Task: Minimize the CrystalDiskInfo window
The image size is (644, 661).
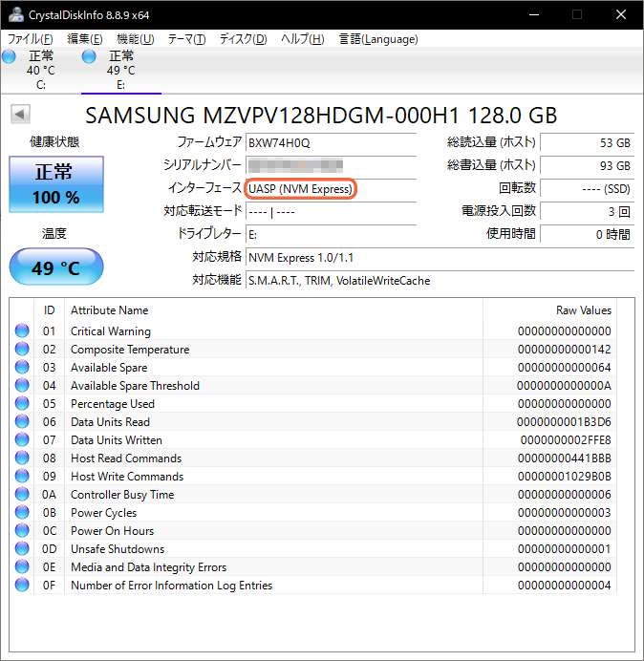Action: point(534,14)
